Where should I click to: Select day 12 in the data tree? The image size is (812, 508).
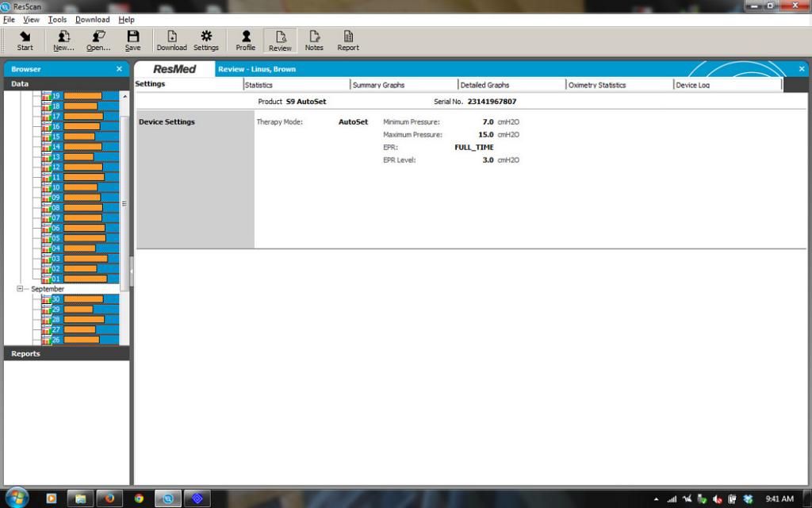[80, 167]
